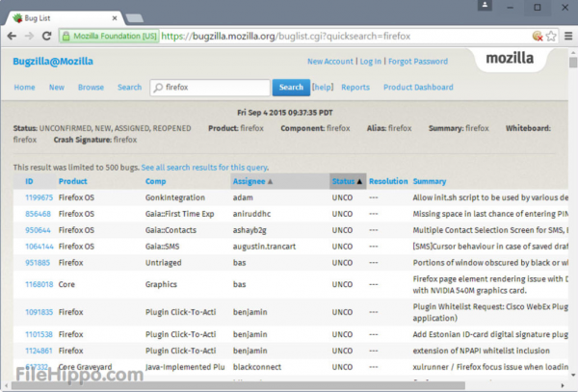Click the Mozilla Foundation security badge
The image size is (578, 392).
pyautogui.click(x=109, y=36)
